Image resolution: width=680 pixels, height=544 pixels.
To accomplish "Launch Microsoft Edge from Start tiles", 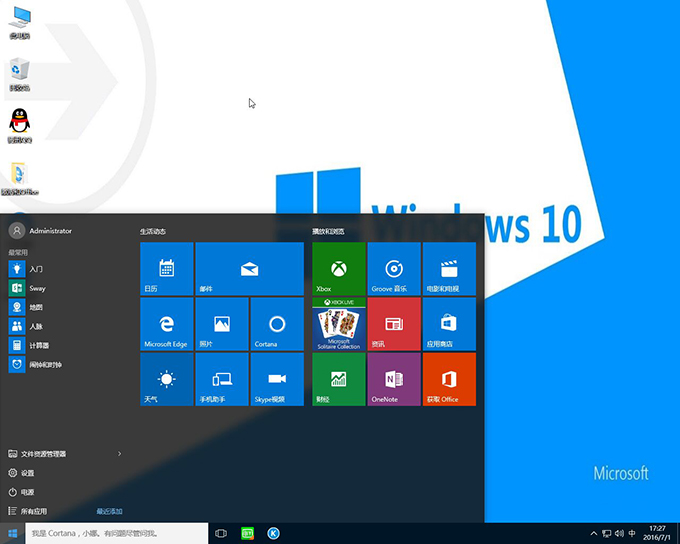I will point(166,324).
